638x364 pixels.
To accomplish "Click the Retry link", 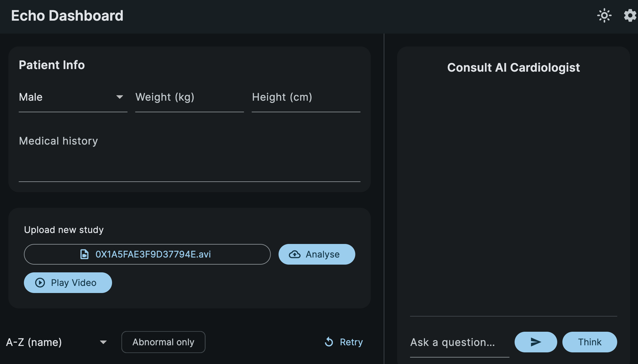I will 344,342.
